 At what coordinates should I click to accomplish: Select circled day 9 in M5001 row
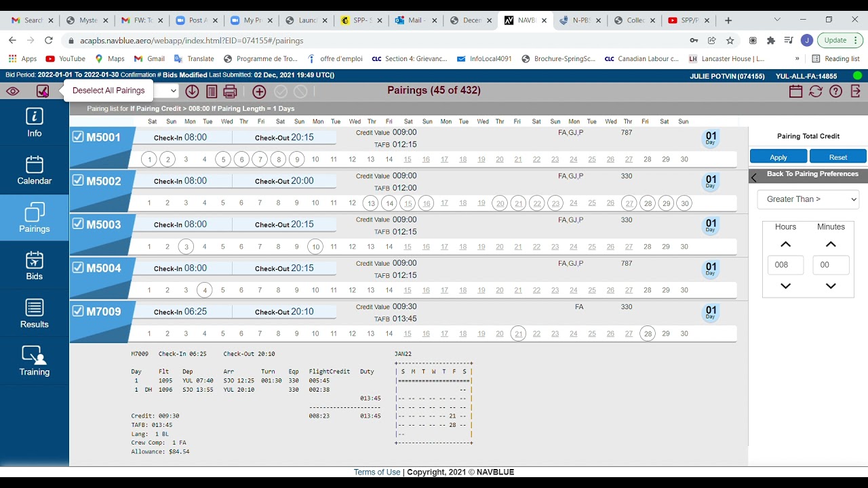pos(296,160)
